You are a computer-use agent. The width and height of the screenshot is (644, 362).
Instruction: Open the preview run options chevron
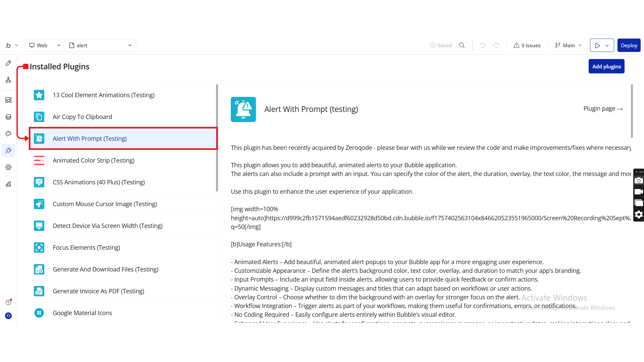(x=607, y=45)
